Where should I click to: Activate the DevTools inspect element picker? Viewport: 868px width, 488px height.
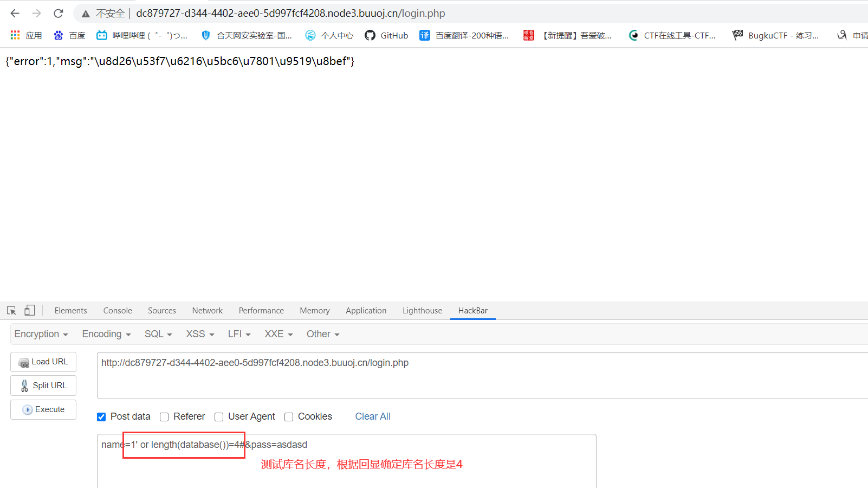coord(11,311)
